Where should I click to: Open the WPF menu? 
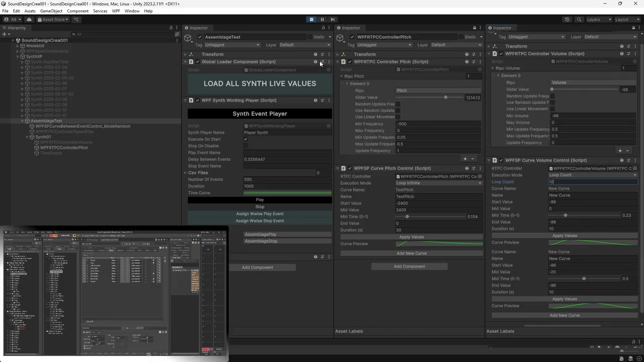116,11
